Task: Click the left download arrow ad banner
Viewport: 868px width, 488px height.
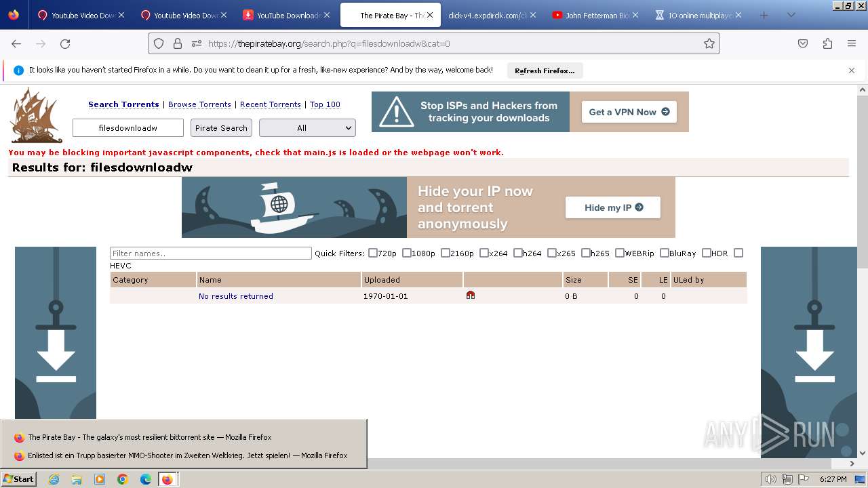Action: click(56, 333)
